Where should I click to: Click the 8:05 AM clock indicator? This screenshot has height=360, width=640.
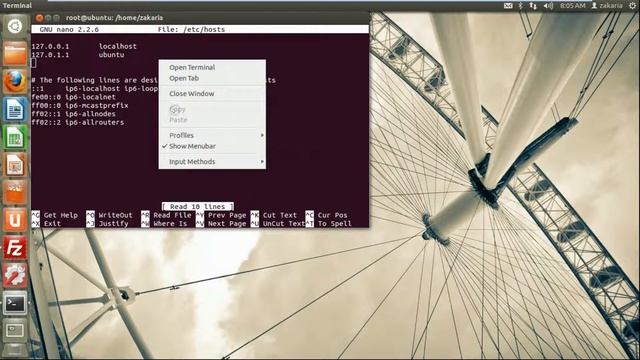coord(573,6)
